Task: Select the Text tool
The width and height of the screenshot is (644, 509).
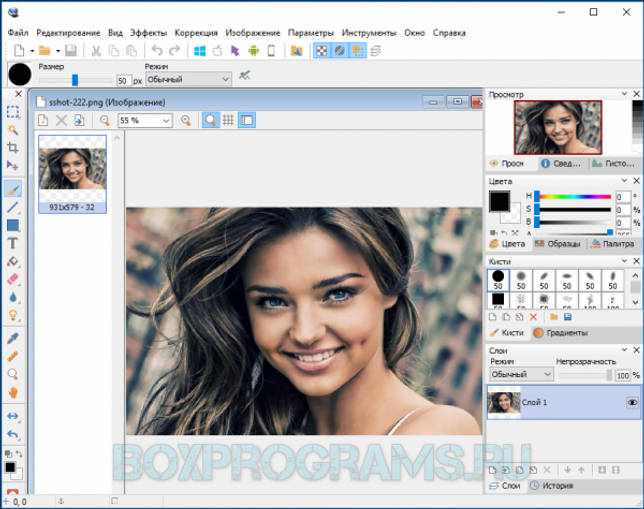Action: pos(13,243)
